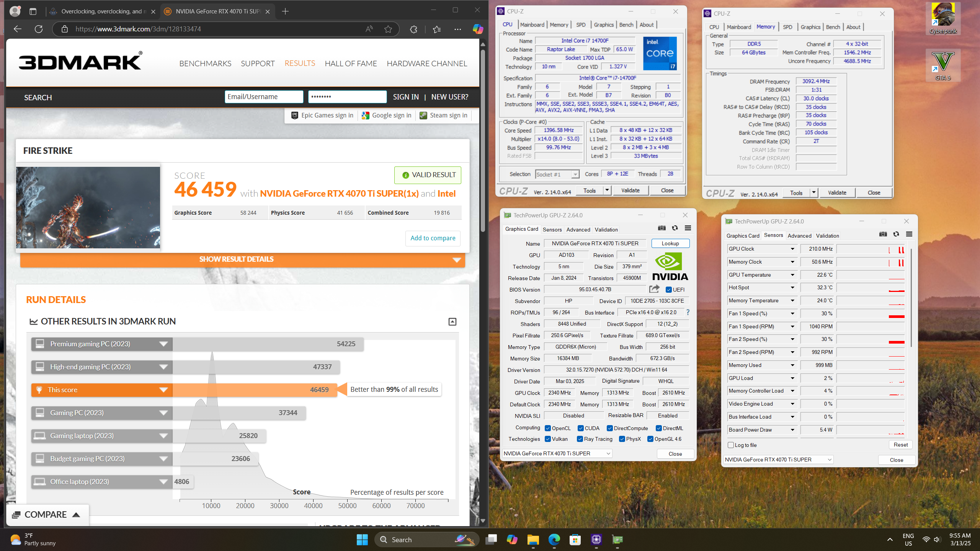Image resolution: width=980 pixels, height=551 pixels.
Task: Toggle DirectML checkbox
Action: 659,428
